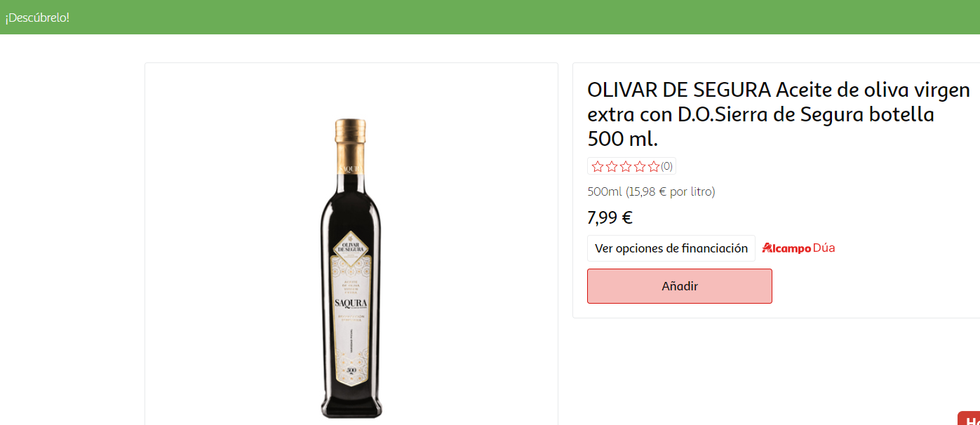
Task: Give five stars using last star
Action: (654, 166)
